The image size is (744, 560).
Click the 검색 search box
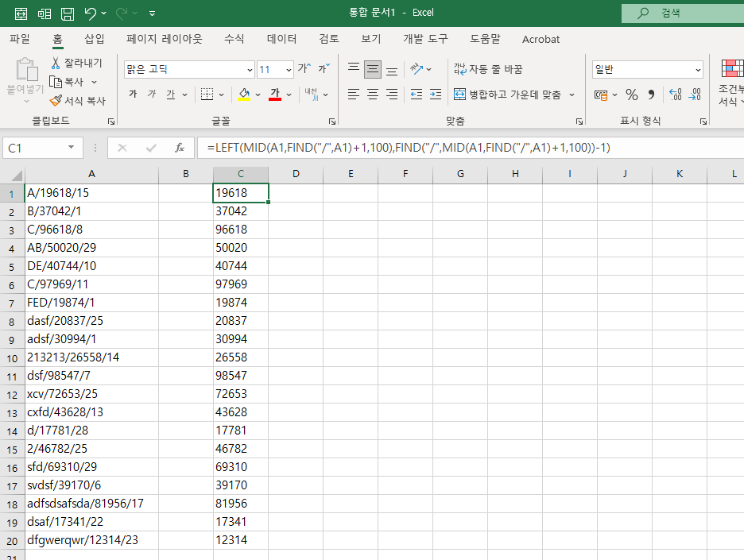coord(683,14)
